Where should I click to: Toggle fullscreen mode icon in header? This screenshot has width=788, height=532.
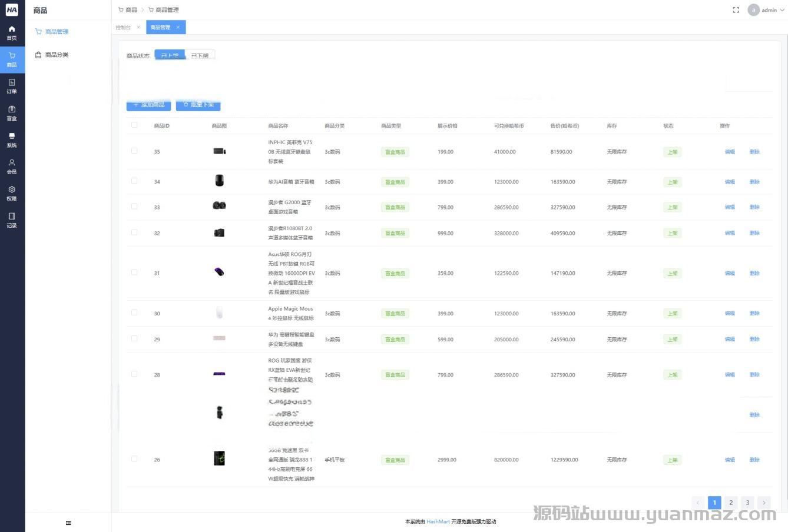click(x=736, y=10)
